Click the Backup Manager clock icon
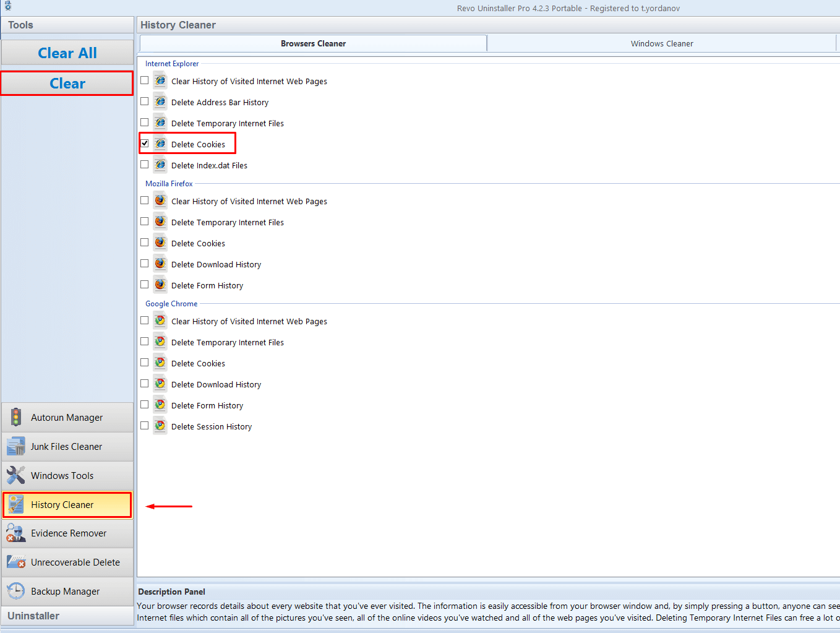840x633 pixels. coord(16,591)
